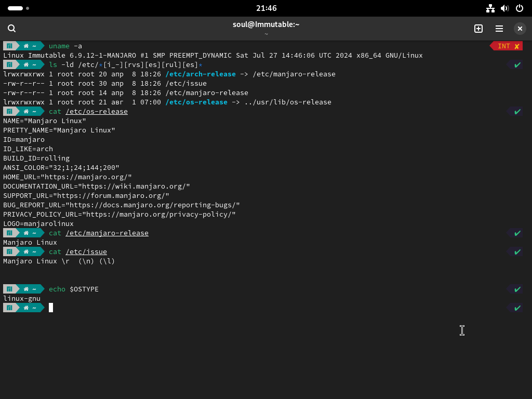This screenshot has height=399, width=532.
Task: Close the terminal window
Action: click(x=520, y=29)
